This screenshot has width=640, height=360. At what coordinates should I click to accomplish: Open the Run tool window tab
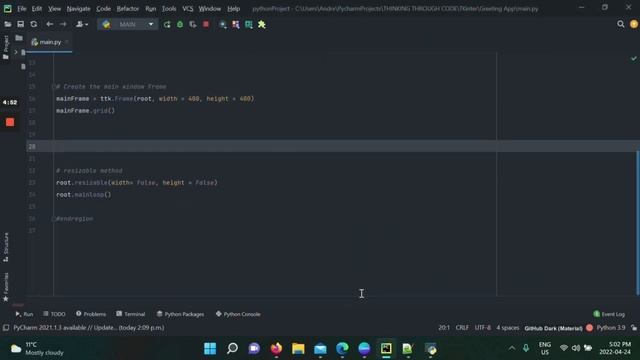[x=24, y=314]
